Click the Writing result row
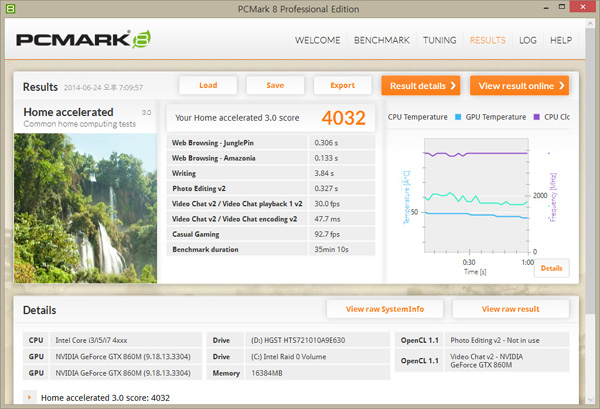The image size is (600, 409). pos(271,173)
